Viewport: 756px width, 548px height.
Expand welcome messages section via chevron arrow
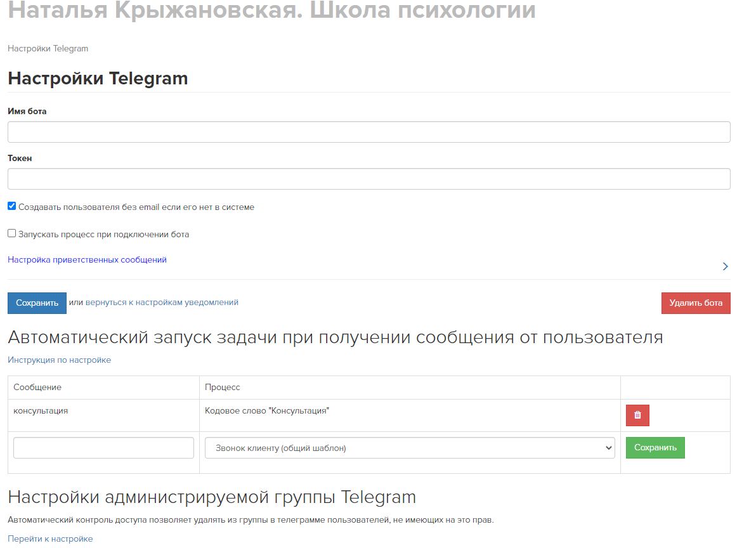(725, 266)
